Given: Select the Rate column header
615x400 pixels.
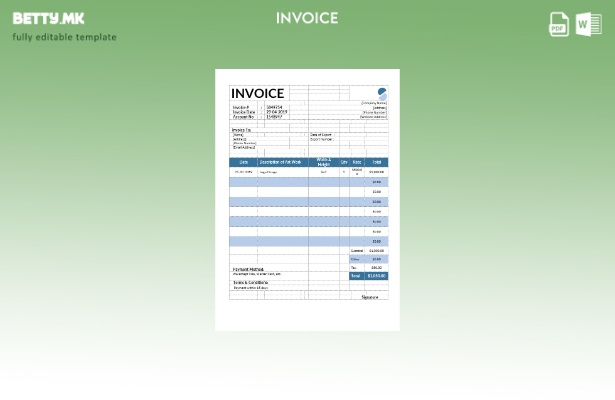Looking at the screenshot, I should (357, 162).
